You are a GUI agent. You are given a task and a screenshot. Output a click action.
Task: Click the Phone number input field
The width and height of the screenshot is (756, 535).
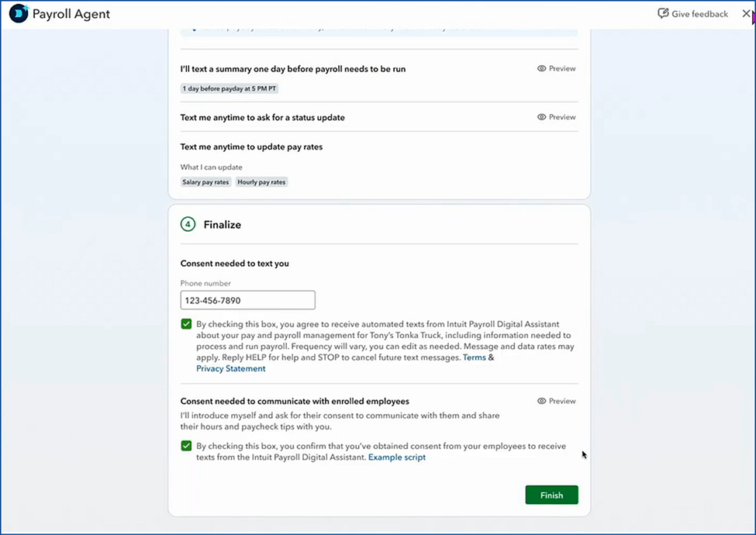[x=248, y=300]
